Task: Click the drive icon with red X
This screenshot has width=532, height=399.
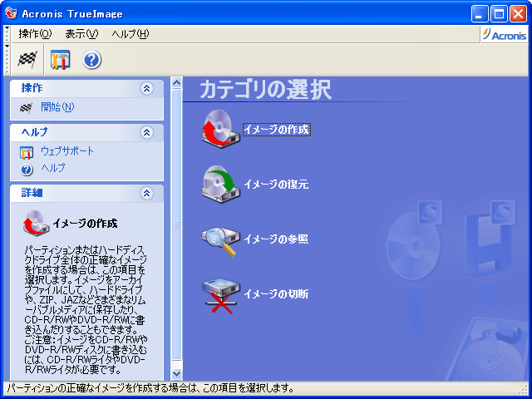Action: tap(220, 295)
